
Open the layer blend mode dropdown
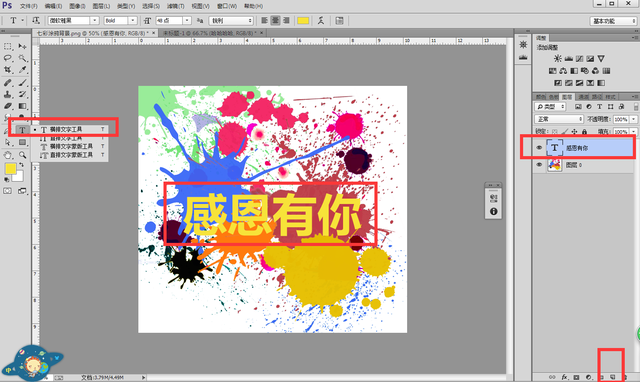pos(559,119)
